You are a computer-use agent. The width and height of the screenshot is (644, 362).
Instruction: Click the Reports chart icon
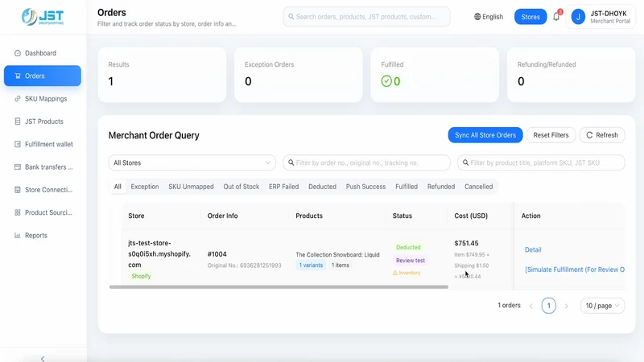pyautogui.click(x=17, y=235)
